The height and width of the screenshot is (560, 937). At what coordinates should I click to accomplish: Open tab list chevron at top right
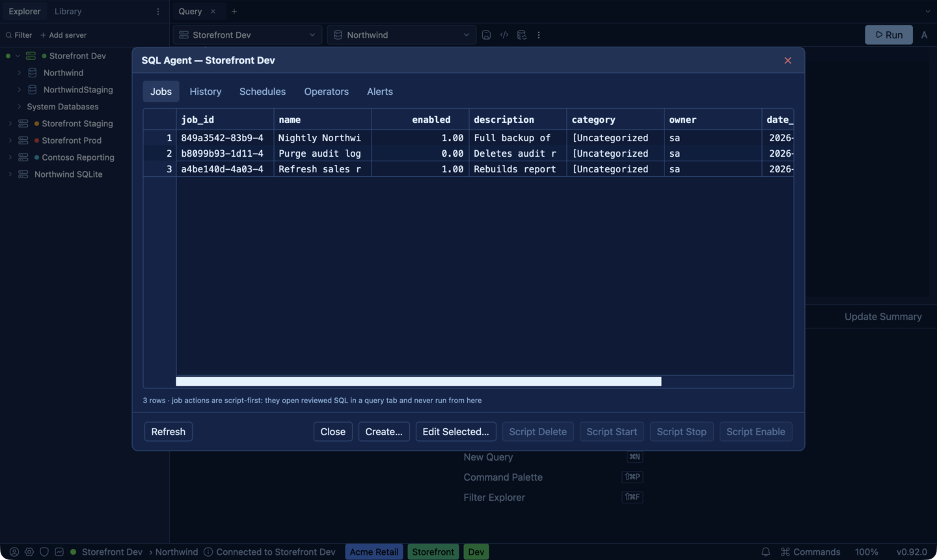click(x=927, y=12)
